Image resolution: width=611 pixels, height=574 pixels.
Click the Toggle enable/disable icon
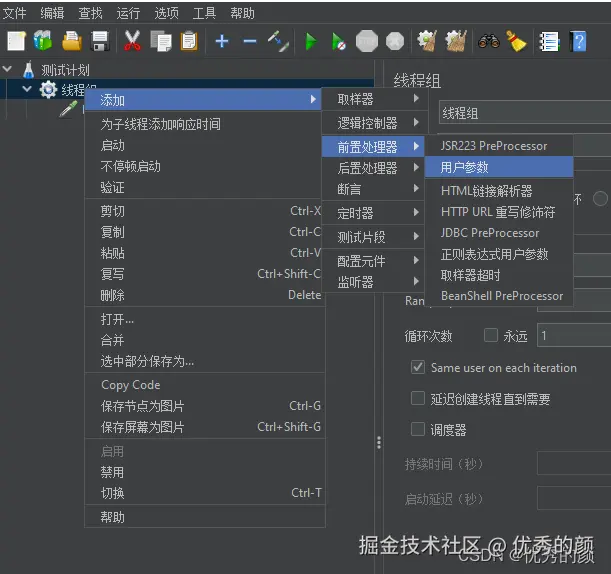[x=278, y=41]
